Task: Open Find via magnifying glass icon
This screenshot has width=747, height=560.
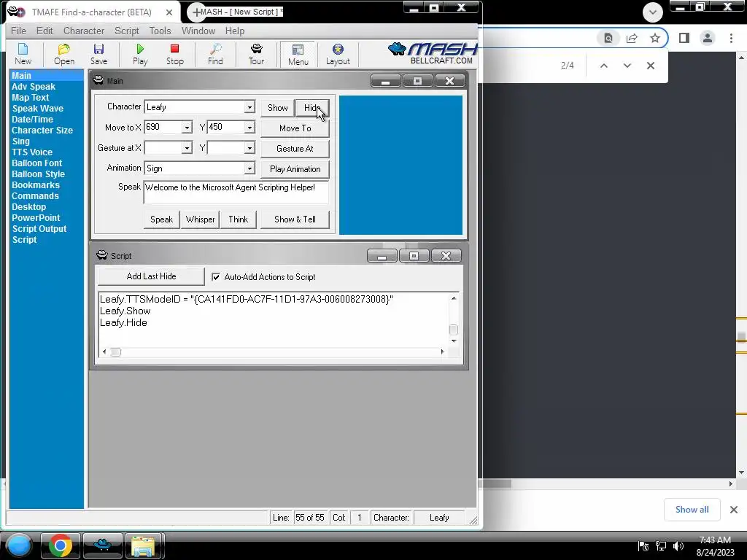Action: pyautogui.click(x=215, y=54)
